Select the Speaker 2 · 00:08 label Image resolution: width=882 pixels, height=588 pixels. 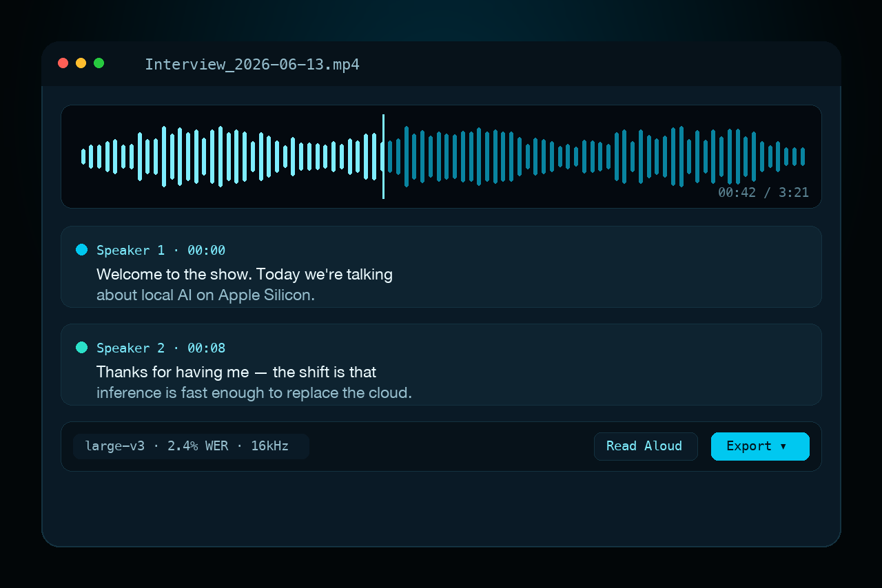(161, 348)
